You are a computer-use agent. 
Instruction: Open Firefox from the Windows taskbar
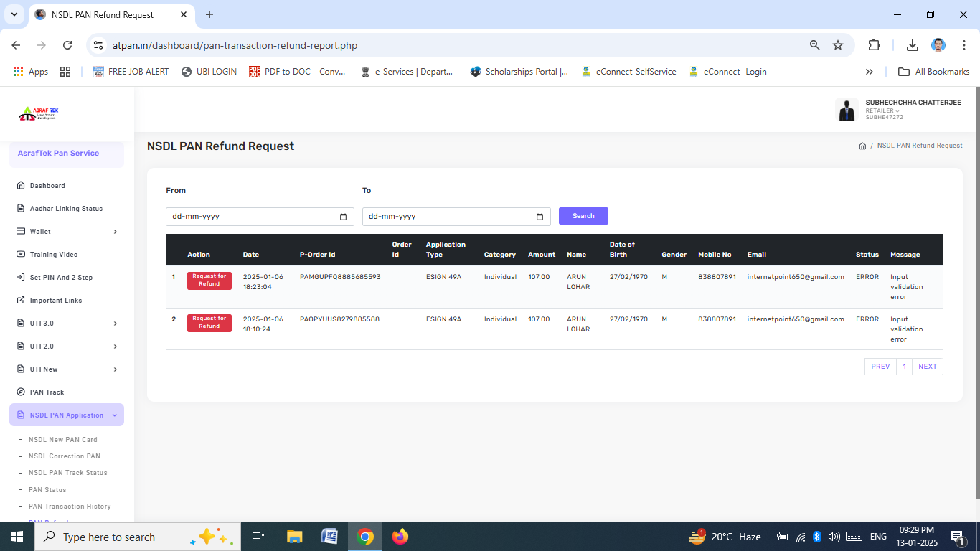pos(400,537)
